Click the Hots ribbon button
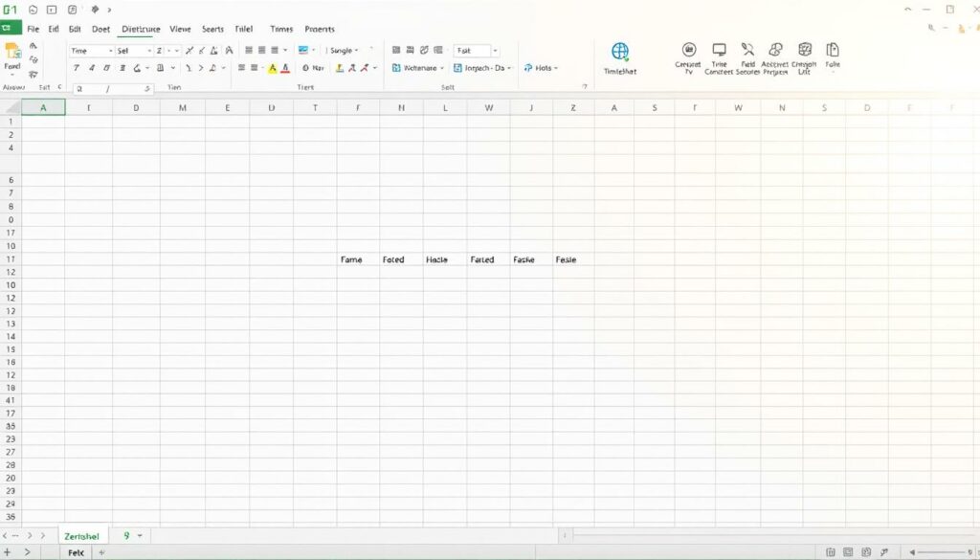This screenshot has height=560, width=980. (541, 68)
